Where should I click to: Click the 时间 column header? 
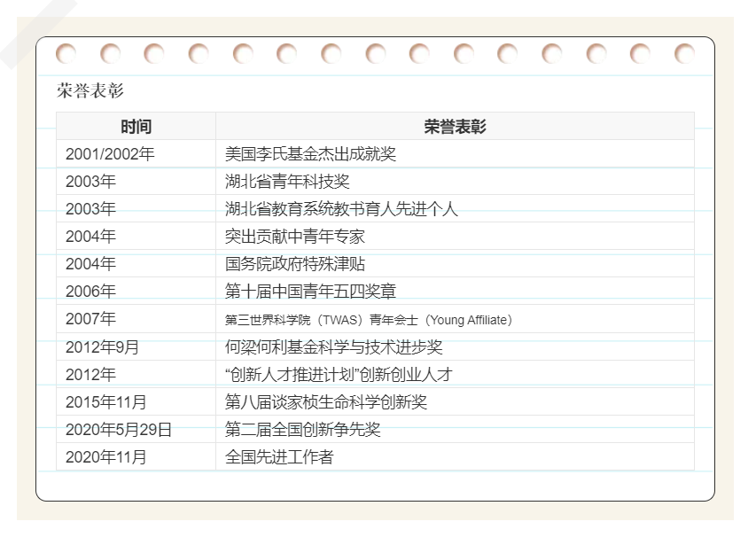click(136, 127)
